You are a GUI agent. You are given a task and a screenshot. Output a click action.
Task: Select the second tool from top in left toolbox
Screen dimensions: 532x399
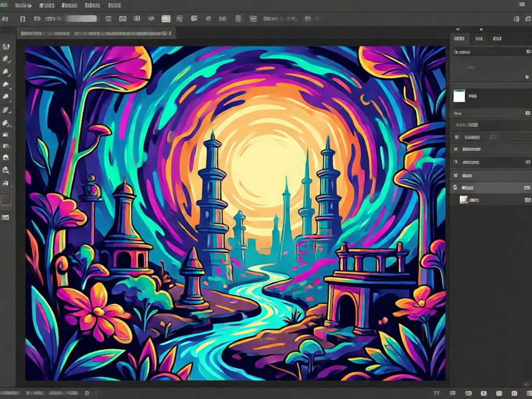click(6, 59)
